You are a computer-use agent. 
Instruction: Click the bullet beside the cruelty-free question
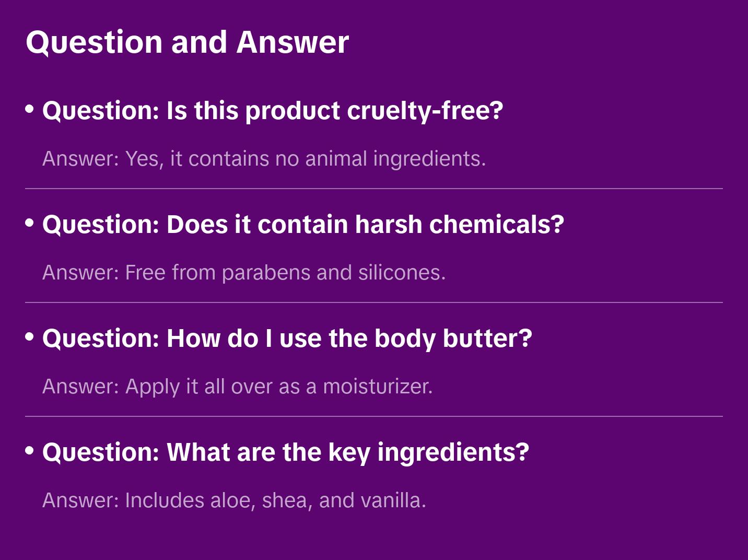[x=30, y=109]
